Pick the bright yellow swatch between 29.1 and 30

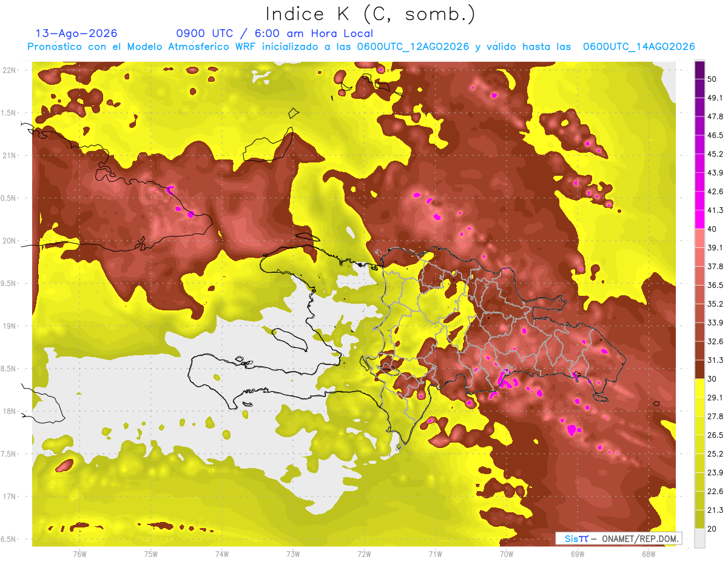(x=699, y=388)
